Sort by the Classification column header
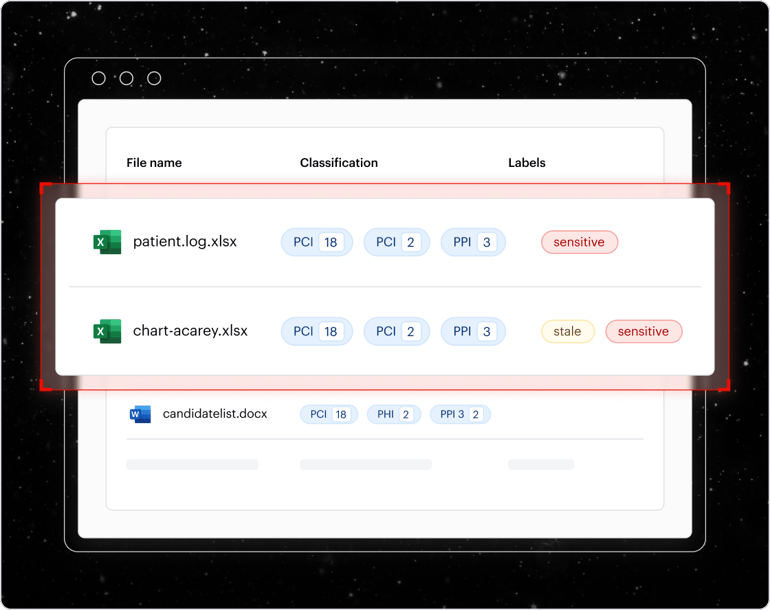The height and width of the screenshot is (610, 770). pos(339,162)
